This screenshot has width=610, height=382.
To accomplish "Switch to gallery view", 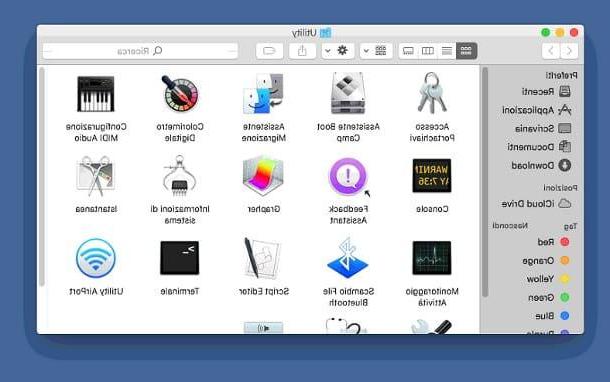I will point(408,51).
